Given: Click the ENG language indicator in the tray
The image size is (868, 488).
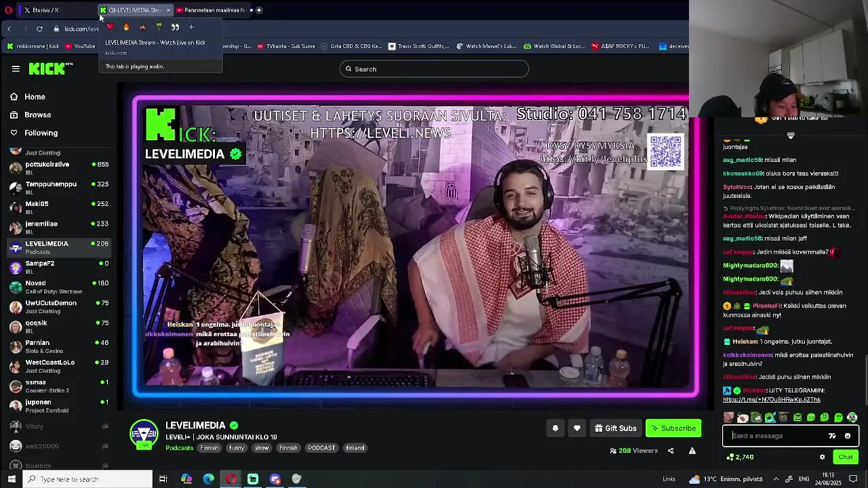Looking at the screenshot, I should tap(804, 479).
